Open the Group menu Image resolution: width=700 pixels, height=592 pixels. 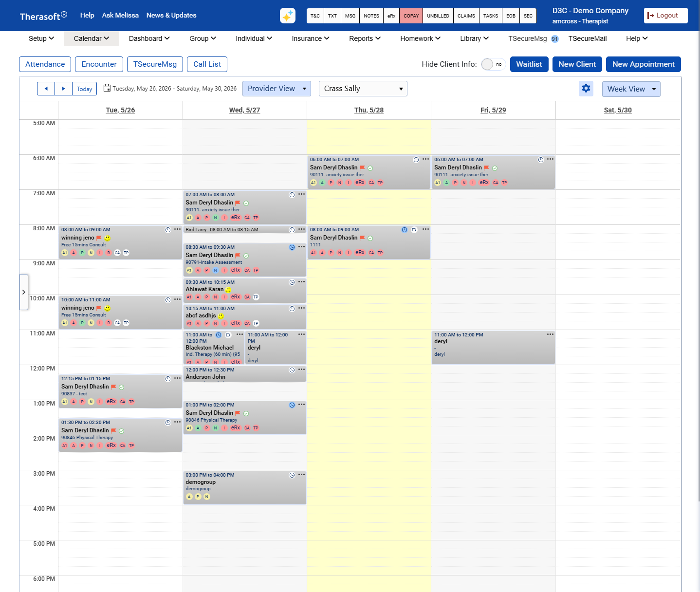tap(203, 38)
